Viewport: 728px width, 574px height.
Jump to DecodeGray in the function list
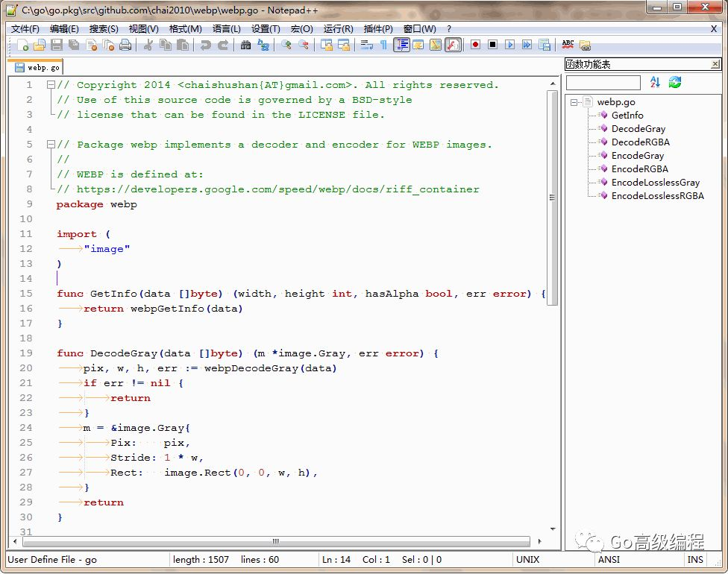click(x=638, y=128)
